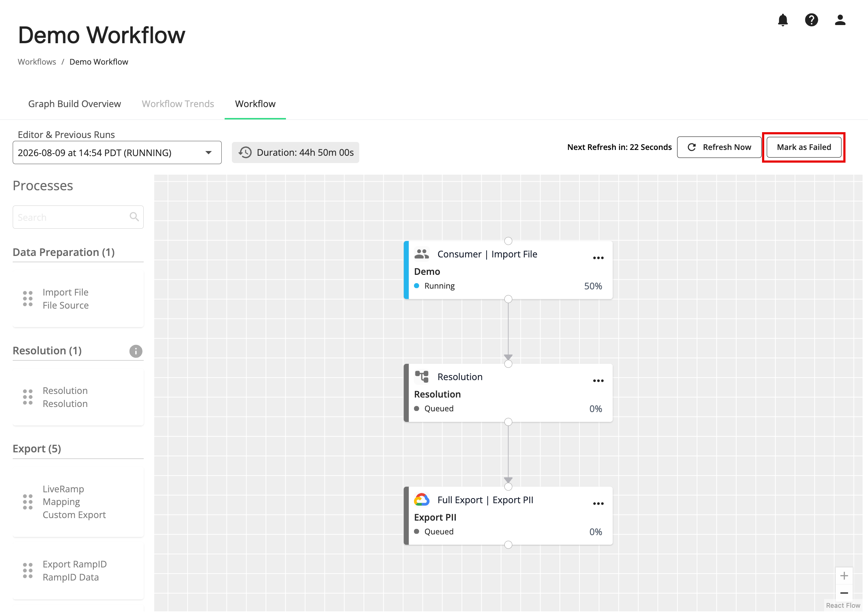This screenshot has width=868, height=615.
Task: Select LiveRamp Mapping Custom Export card
Action: 78,502
